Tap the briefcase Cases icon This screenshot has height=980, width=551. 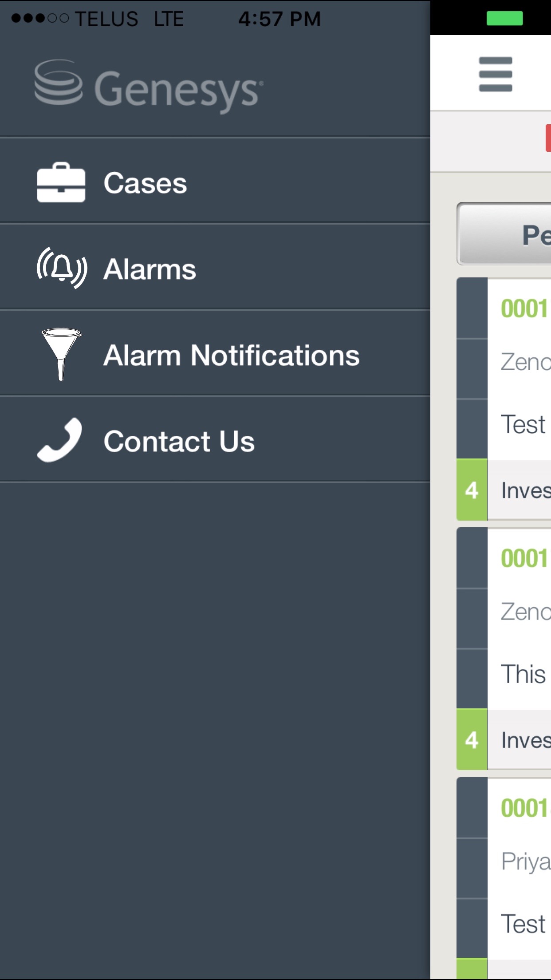point(61,182)
